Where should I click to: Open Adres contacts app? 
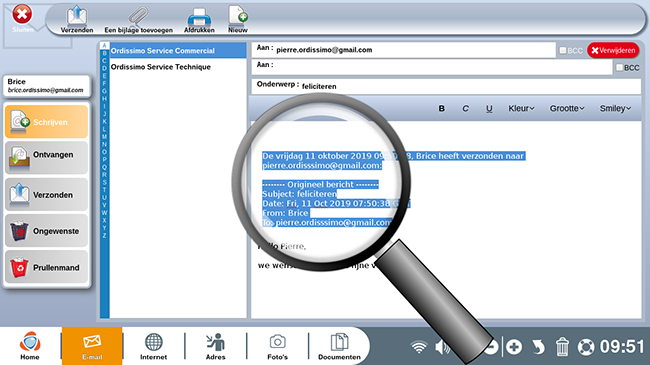[216, 346]
